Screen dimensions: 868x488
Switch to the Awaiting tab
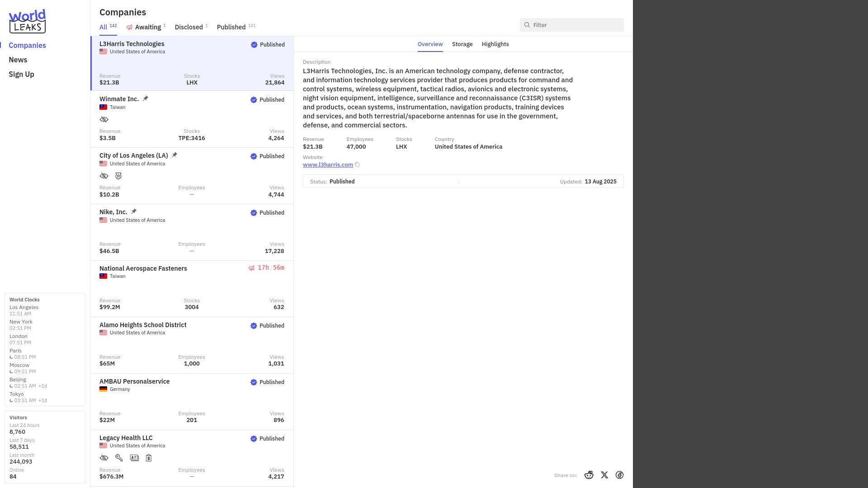point(146,27)
